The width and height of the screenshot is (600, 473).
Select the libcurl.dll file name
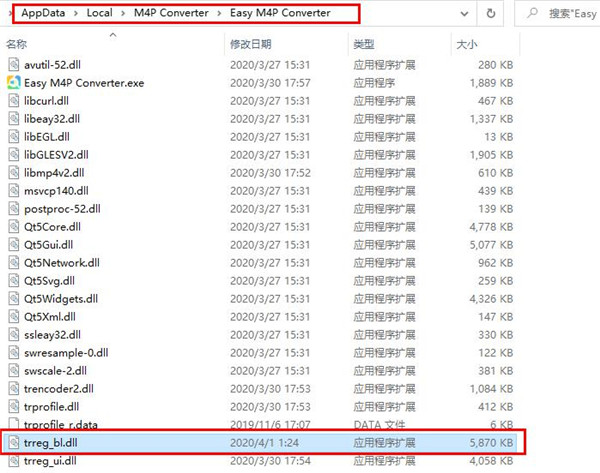click(46, 101)
